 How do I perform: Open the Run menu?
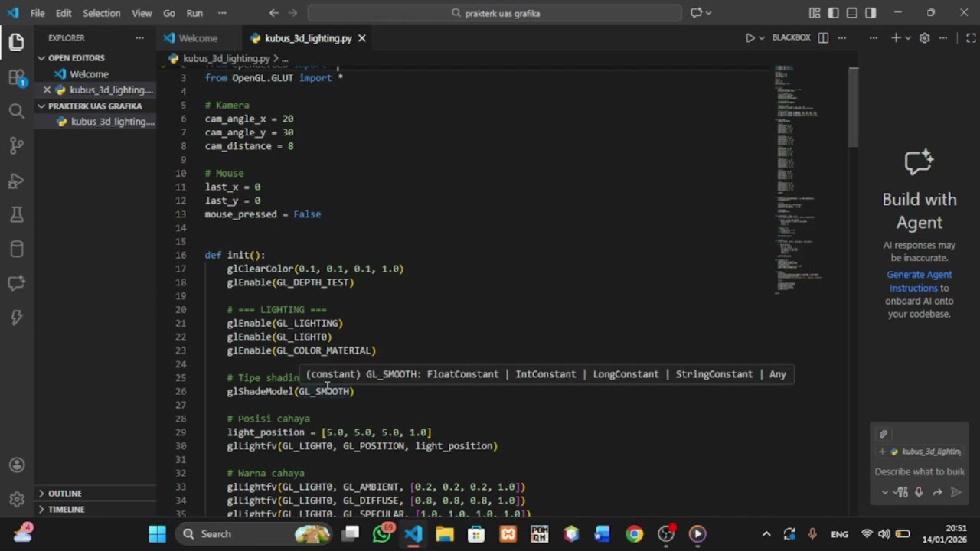click(x=194, y=13)
